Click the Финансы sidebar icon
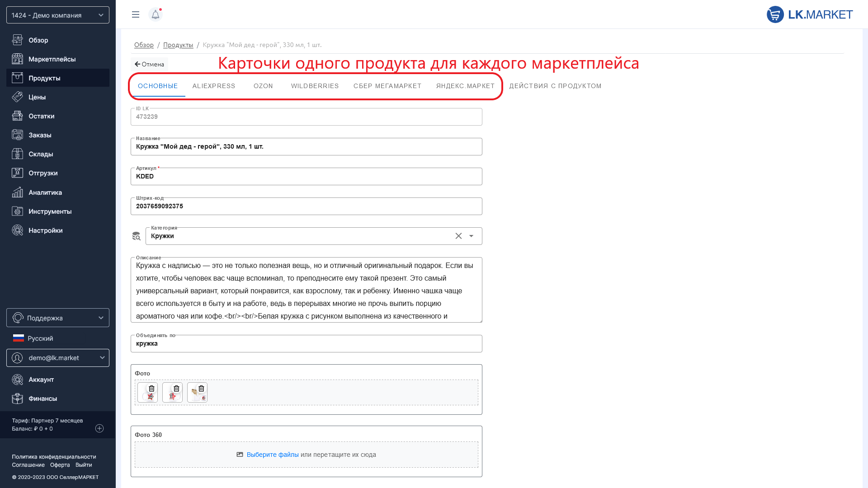This screenshot has width=868, height=488. click(x=18, y=399)
